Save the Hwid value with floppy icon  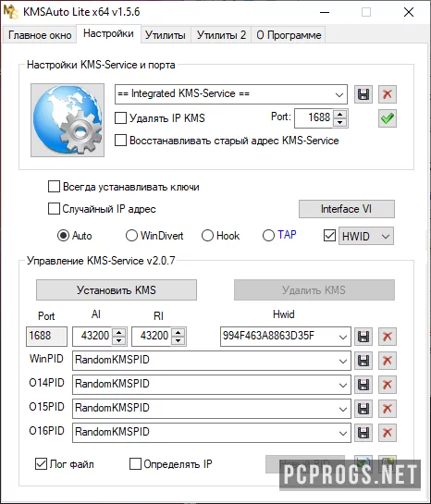point(363,337)
